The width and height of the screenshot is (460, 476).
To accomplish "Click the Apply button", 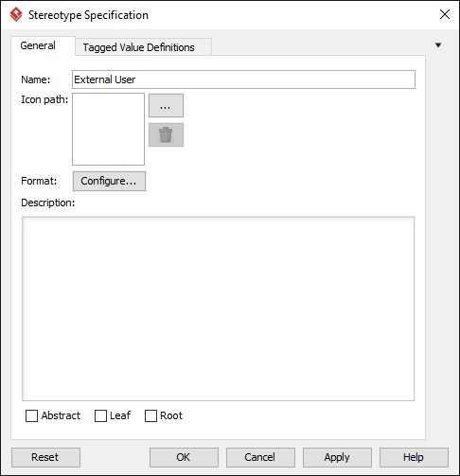I will [337, 457].
